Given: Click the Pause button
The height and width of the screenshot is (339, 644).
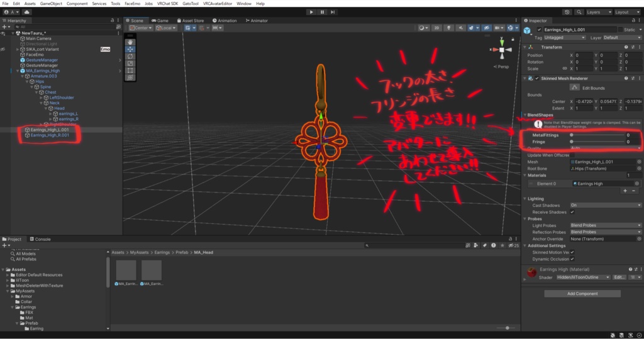Looking at the screenshot, I should coord(322,12).
